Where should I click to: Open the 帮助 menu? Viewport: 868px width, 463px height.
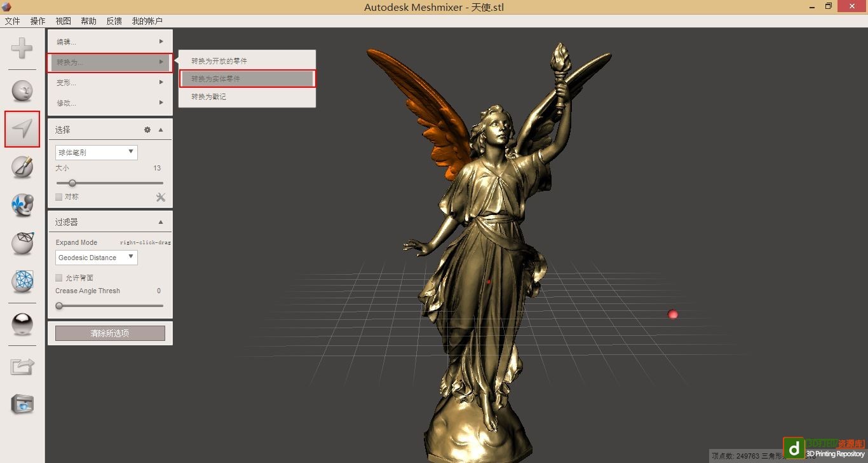pos(89,21)
